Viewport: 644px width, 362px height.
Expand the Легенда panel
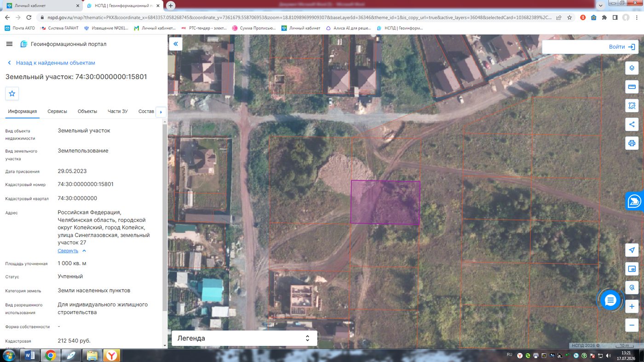click(x=244, y=338)
